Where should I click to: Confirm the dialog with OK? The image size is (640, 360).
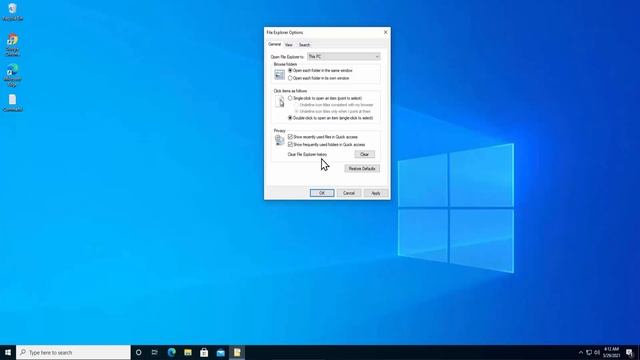tap(322, 193)
